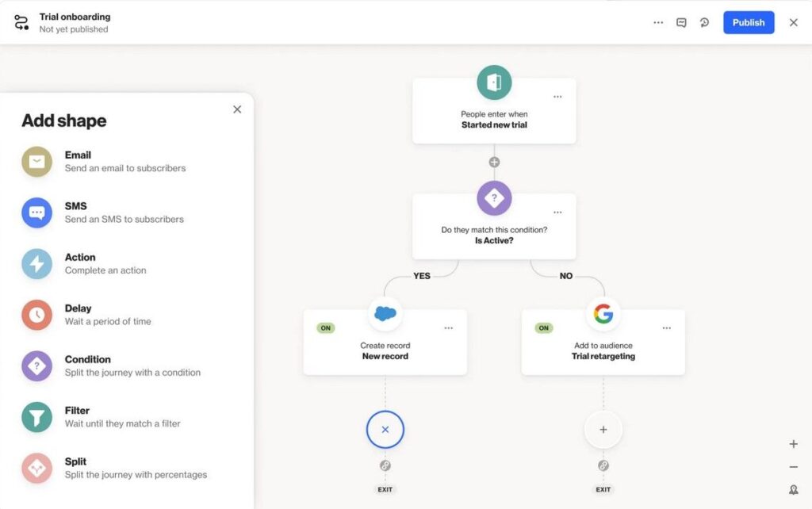This screenshot has height=509, width=812.
Task: Click the SMS label in Add shape
Action: (x=75, y=206)
